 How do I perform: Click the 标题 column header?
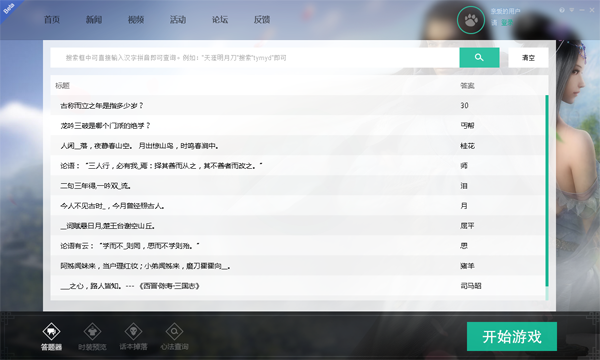(62, 86)
